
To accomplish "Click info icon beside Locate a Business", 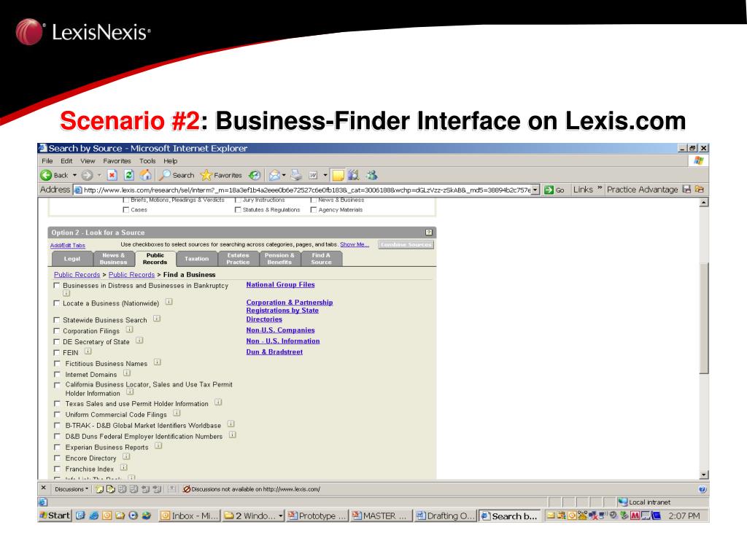I will click(x=169, y=302).
